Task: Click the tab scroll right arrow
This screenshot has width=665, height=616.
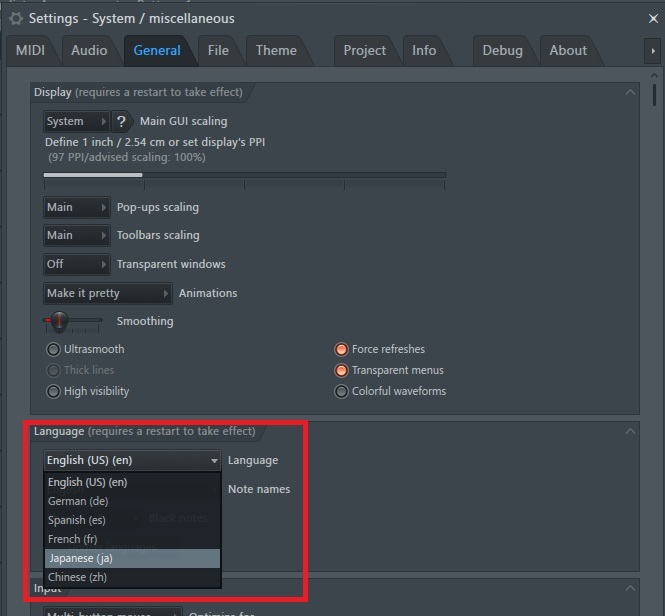Action: pyautogui.click(x=653, y=51)
